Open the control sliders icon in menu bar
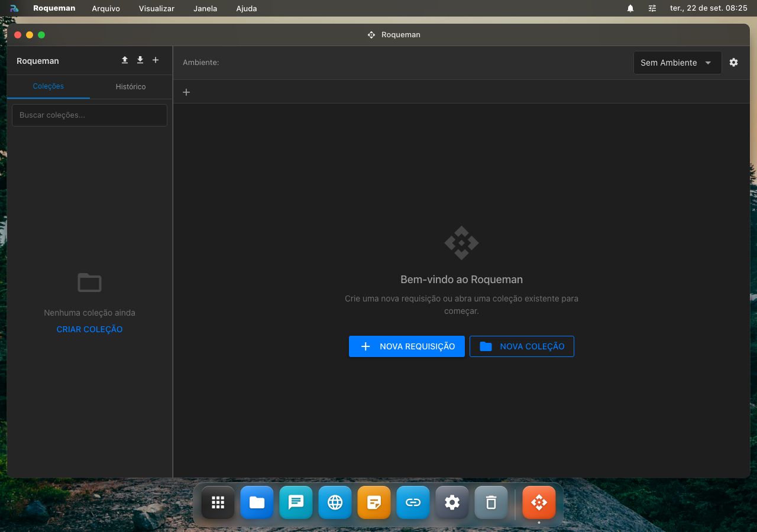The width and height of the screenshot is (757, 532). [x=652, y=8]
